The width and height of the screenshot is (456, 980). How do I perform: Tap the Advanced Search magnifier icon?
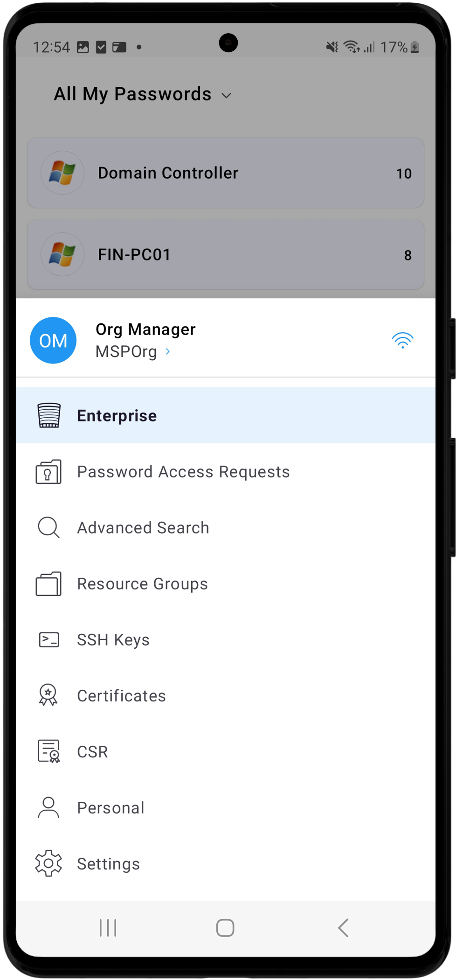coord(48,528)
